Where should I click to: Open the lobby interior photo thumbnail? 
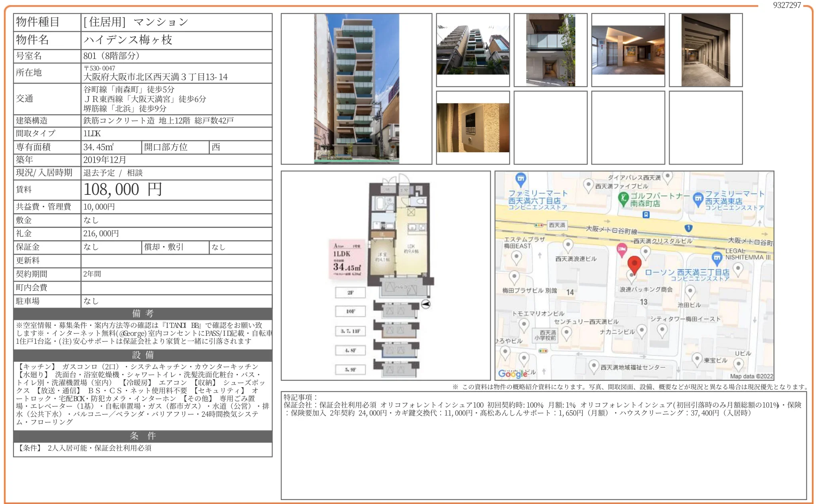click(628, 50)
